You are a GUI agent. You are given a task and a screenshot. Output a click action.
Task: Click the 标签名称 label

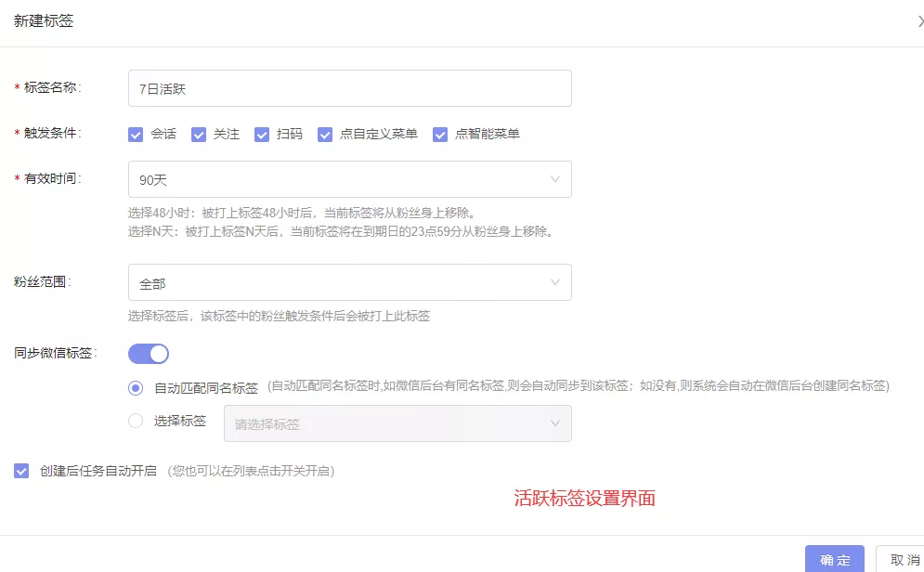[x=51, y=88]
